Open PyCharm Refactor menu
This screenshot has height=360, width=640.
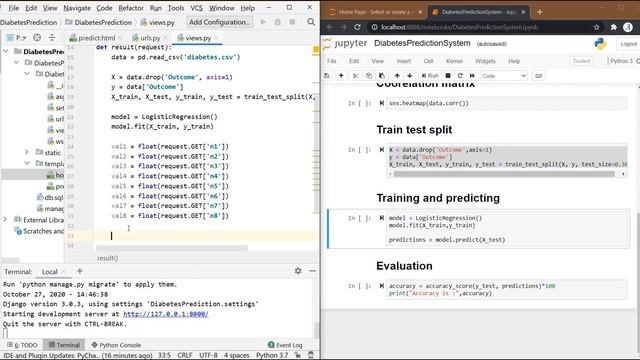131,8
